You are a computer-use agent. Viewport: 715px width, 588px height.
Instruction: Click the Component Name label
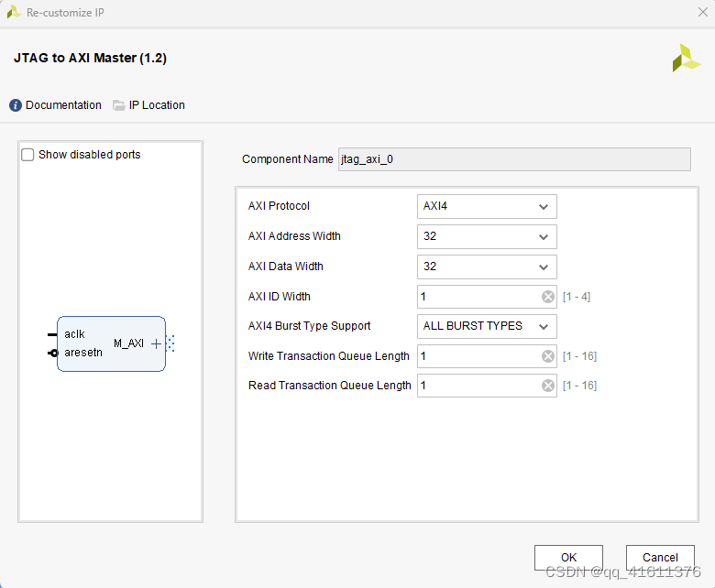point(287,159)
